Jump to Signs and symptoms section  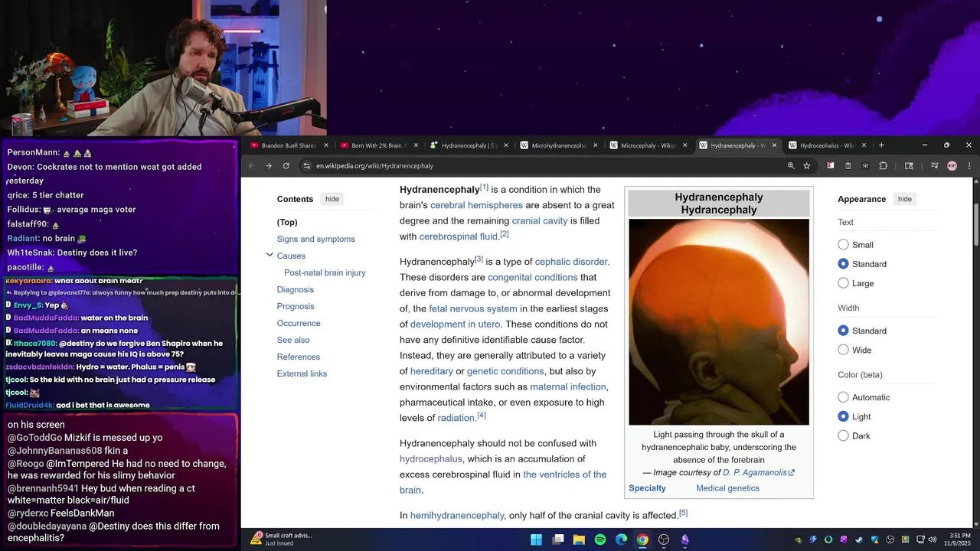[x=316, y=239]
